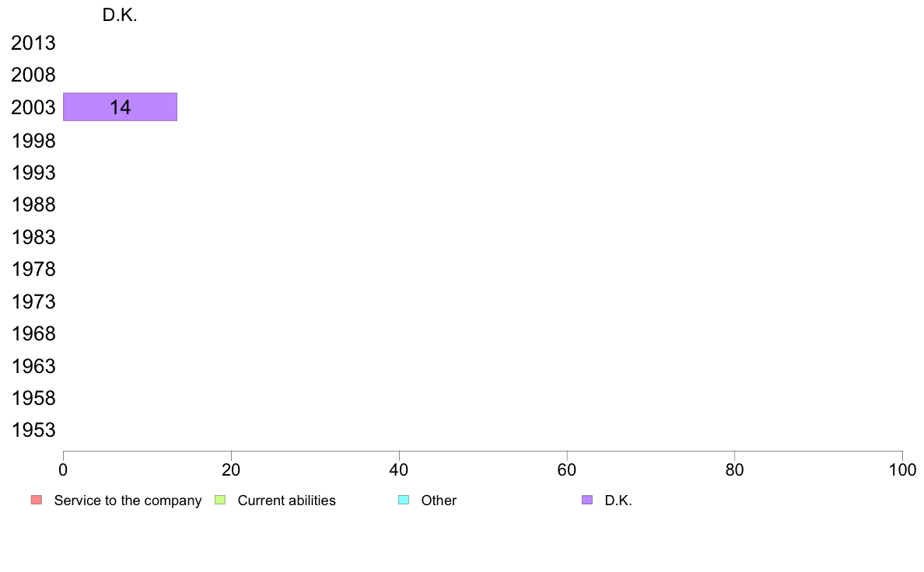Click the red Service to the company legend swatch
The width and height of the screenshot is (924, 572).
pos(36,500)
